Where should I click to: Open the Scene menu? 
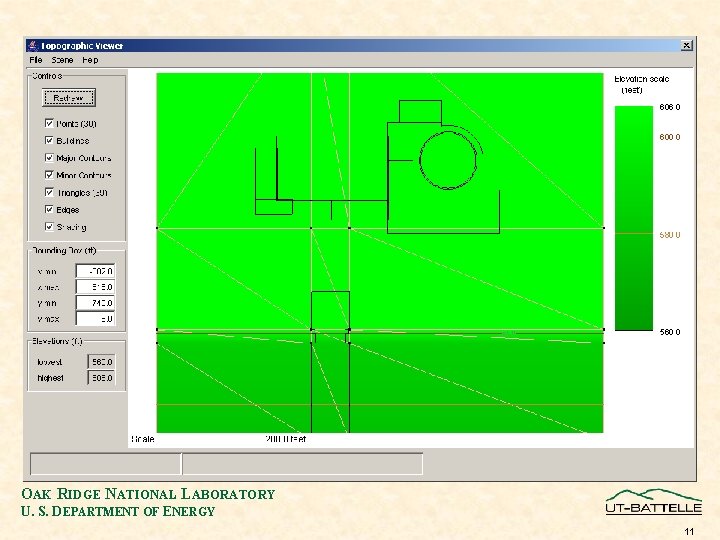click(62, 60)
